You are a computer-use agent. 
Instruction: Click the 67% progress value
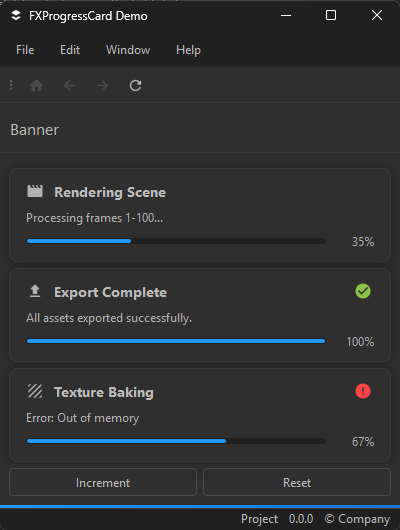click(x=363, y=442)
